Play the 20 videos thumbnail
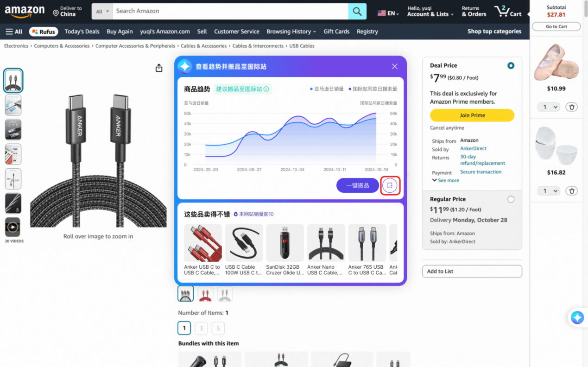 pos(13,227)
